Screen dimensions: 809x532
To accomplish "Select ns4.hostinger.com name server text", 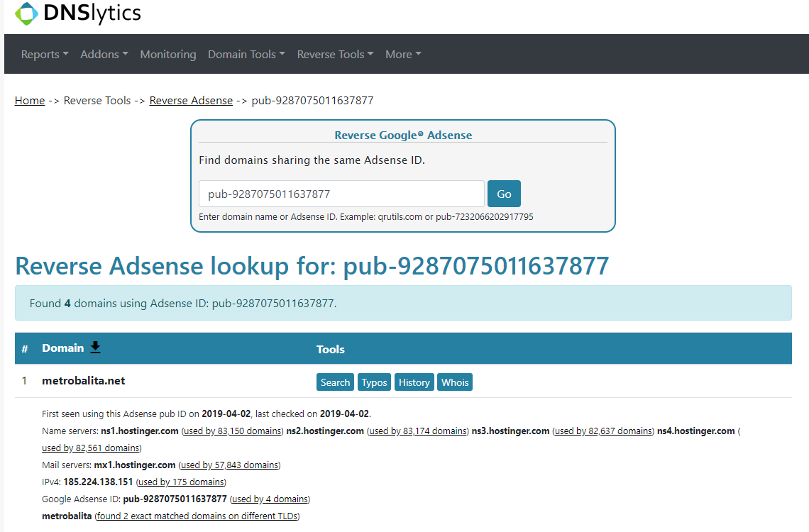I will [x=696, y=431].
